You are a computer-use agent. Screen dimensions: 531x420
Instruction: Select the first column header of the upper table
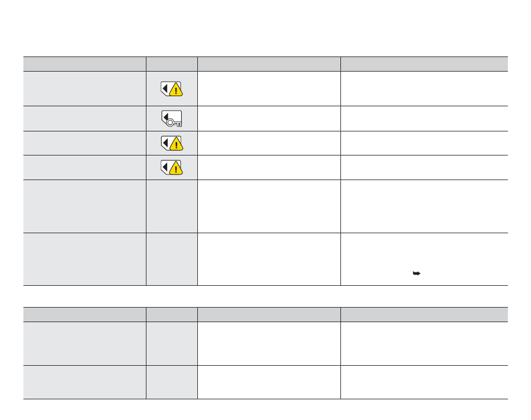[84, 64]
